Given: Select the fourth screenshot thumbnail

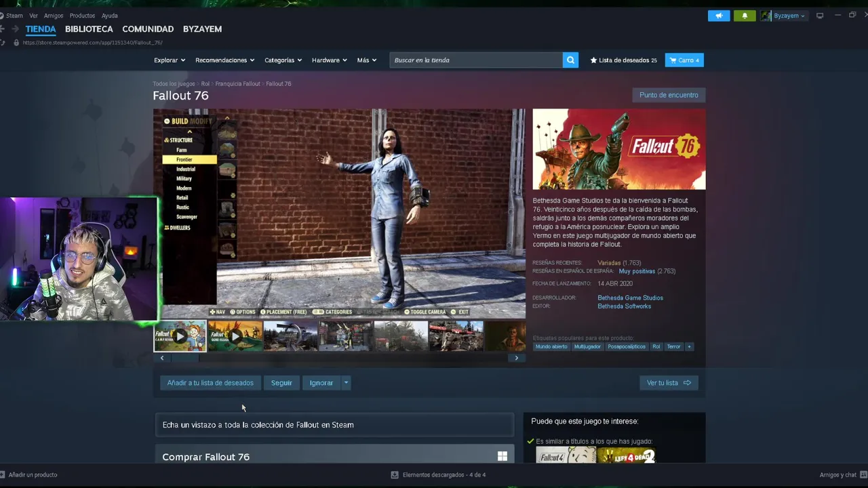Looking at the screenshot, I should 346,335.
